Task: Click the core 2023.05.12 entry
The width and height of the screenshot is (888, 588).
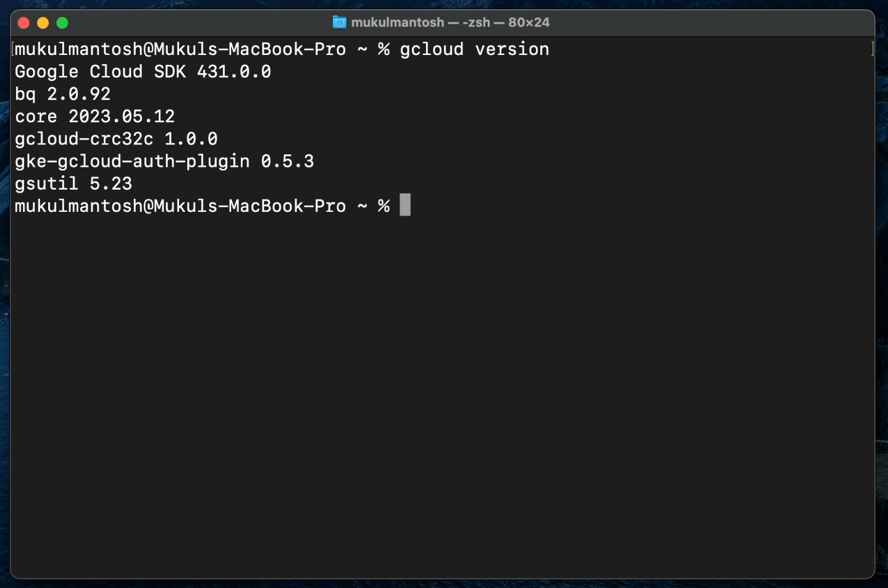Action: (x=94, y=116)
